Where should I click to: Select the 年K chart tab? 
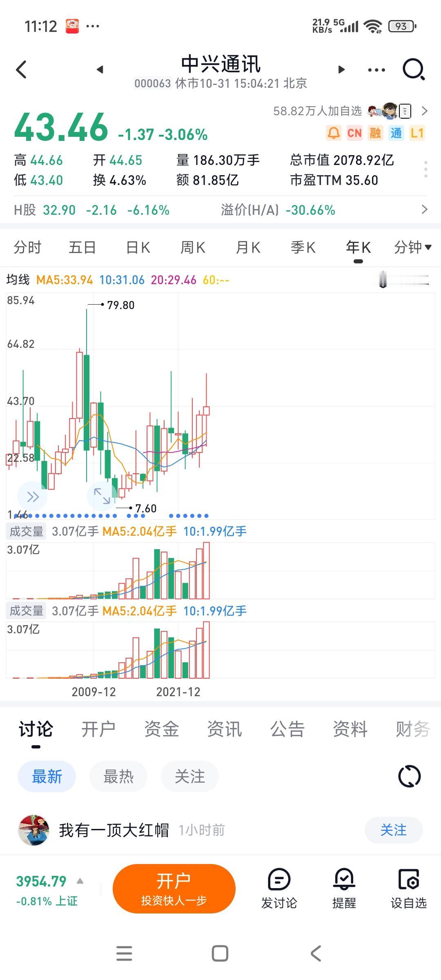358,247
